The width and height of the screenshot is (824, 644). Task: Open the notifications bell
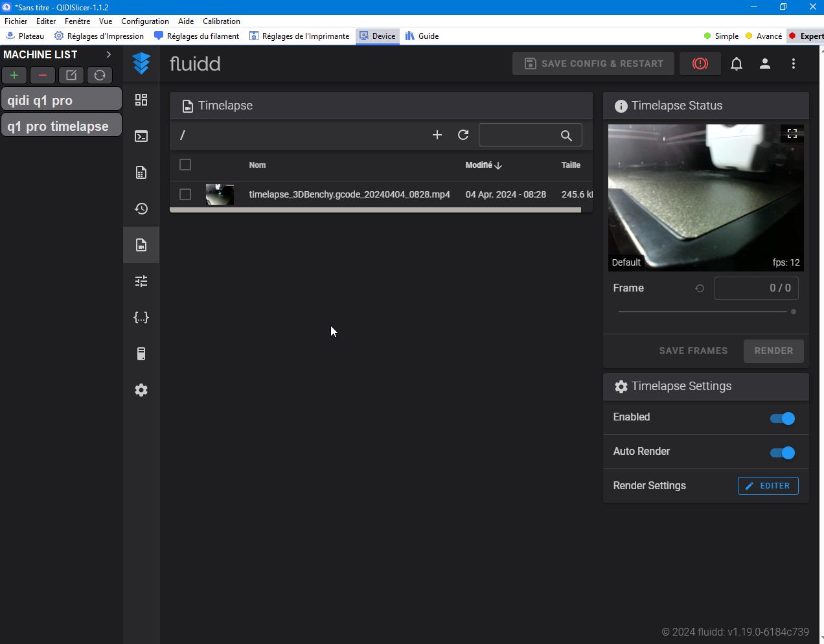737,63
